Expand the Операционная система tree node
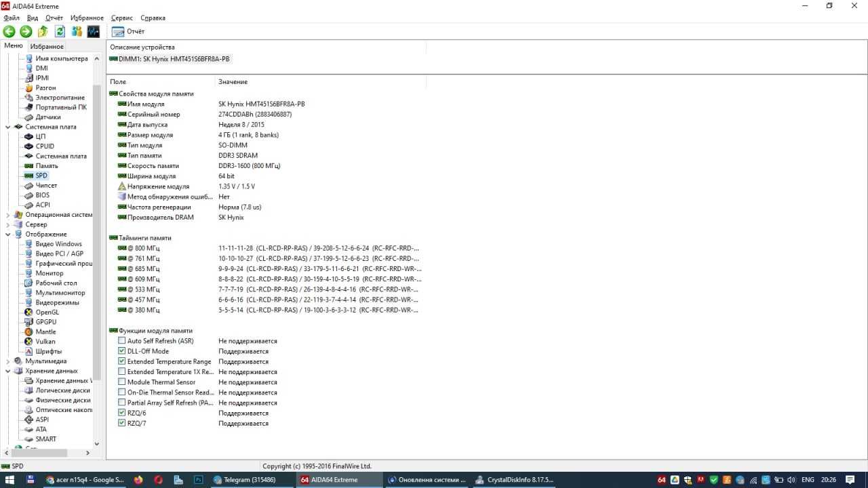This screenshot has height=488, width=868. click(x=8, y=215)
